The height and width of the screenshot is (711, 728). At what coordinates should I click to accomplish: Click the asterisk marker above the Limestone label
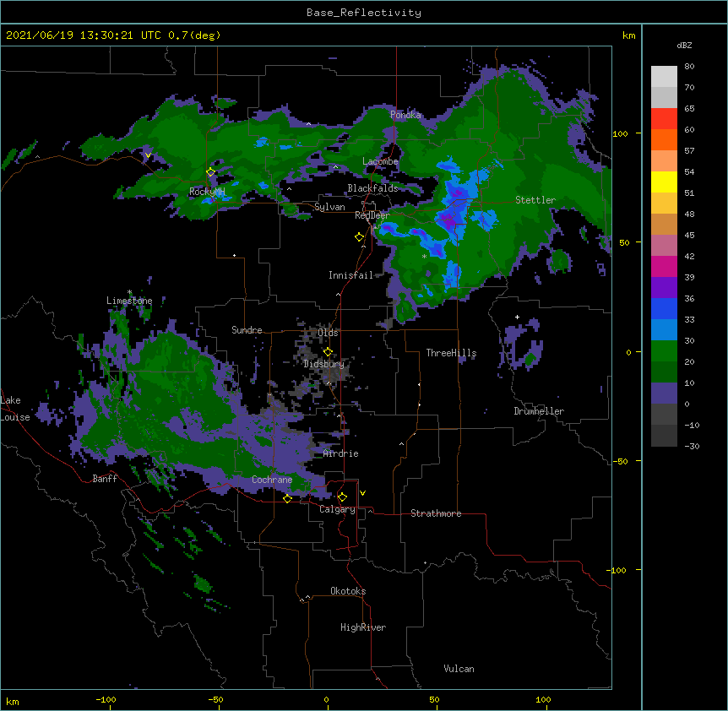129,292
